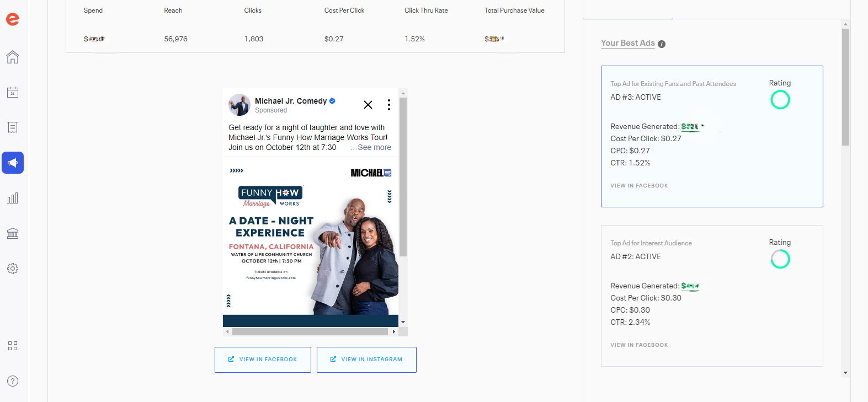Click Top Ad for Interest Audience text
This screenshot has width=868, height=402.
pyautogui.click(x=651, y=243)
